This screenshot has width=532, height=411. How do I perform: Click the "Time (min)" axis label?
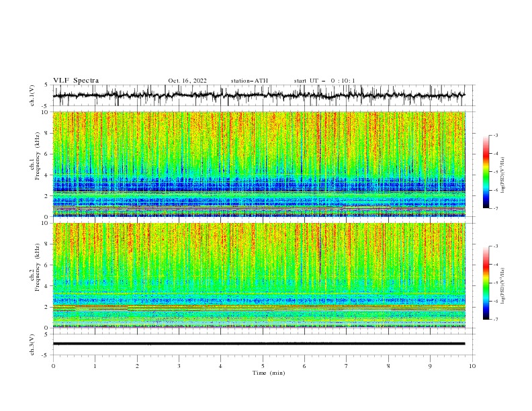pos(269,373)
